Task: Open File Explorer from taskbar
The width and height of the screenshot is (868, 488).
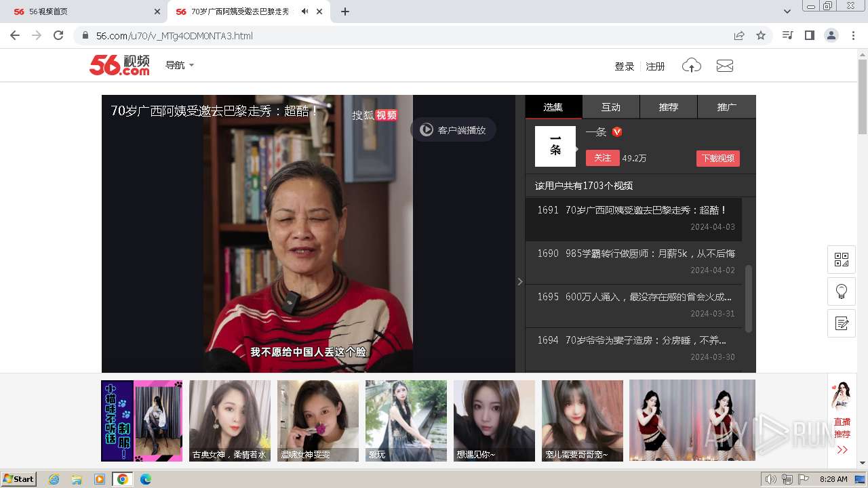Action: tap(77, 479)
